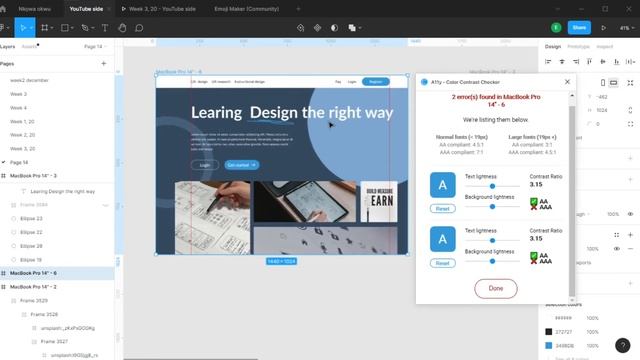Screen dimensions: 640x360
Task: Select the Landscape orientation icon
Action: pos(613,83)
